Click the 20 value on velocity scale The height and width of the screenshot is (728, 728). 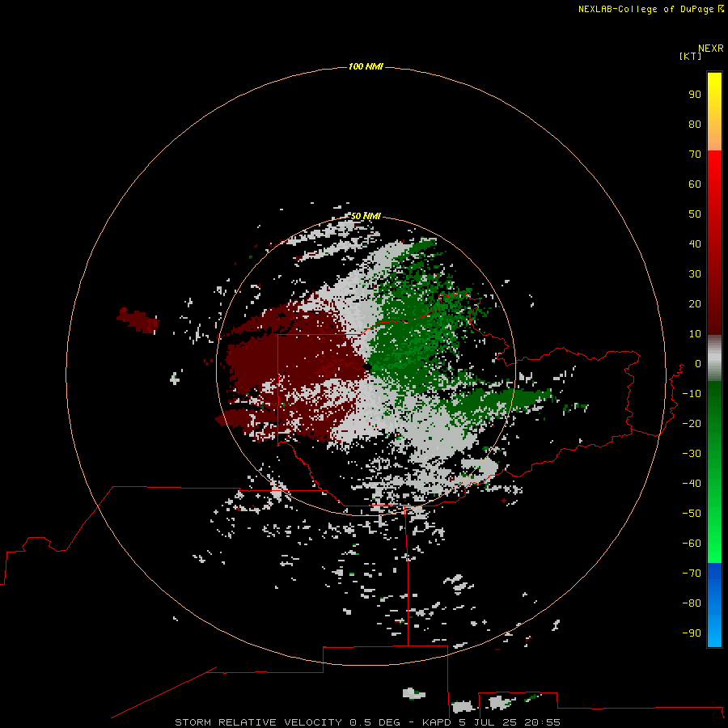pyautogui.click(x=695, y=303)
